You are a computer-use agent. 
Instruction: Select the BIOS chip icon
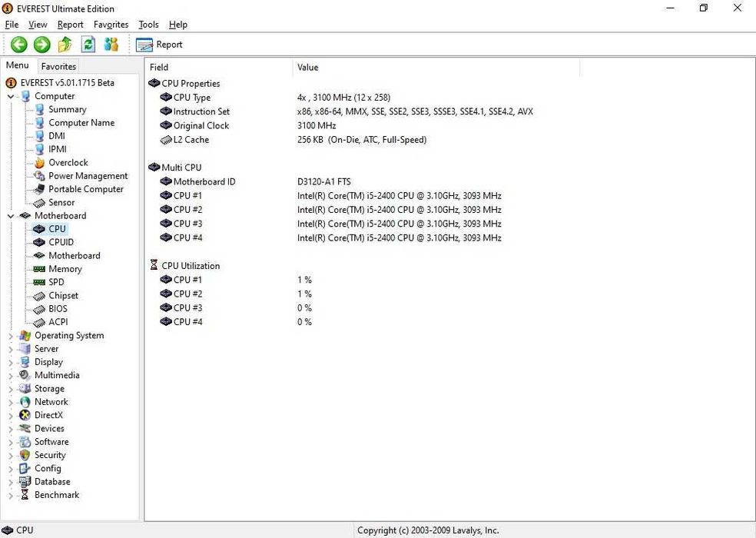[39, 309]
